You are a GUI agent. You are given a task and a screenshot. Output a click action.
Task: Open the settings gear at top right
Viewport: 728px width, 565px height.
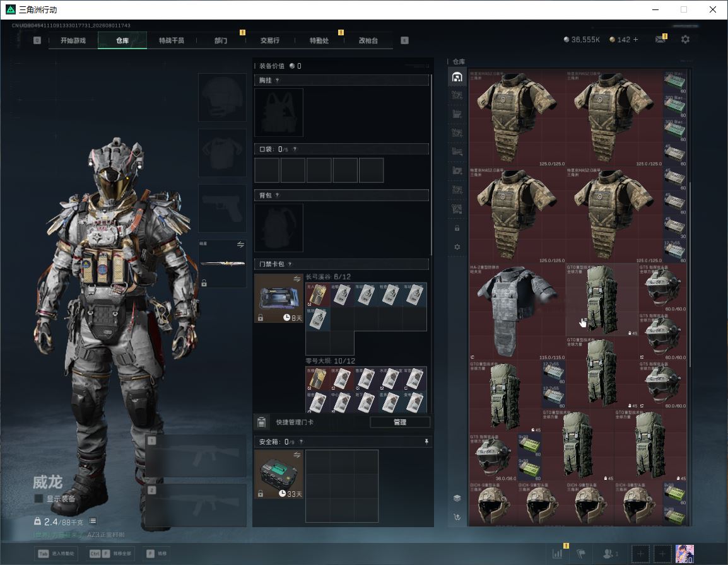pyautogui.click(x=685, y=40)
